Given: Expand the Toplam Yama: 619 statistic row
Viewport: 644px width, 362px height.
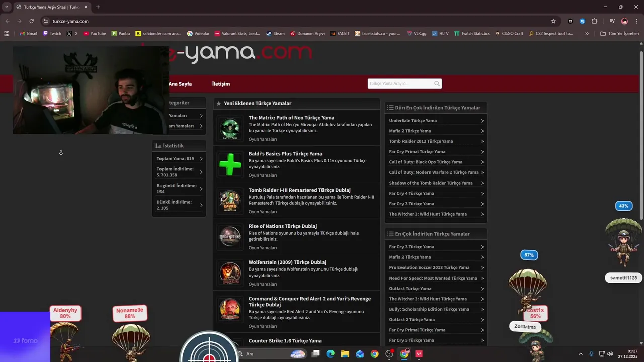Looking at the screenshot, I should pyautogui.click(x=179, y=158).
